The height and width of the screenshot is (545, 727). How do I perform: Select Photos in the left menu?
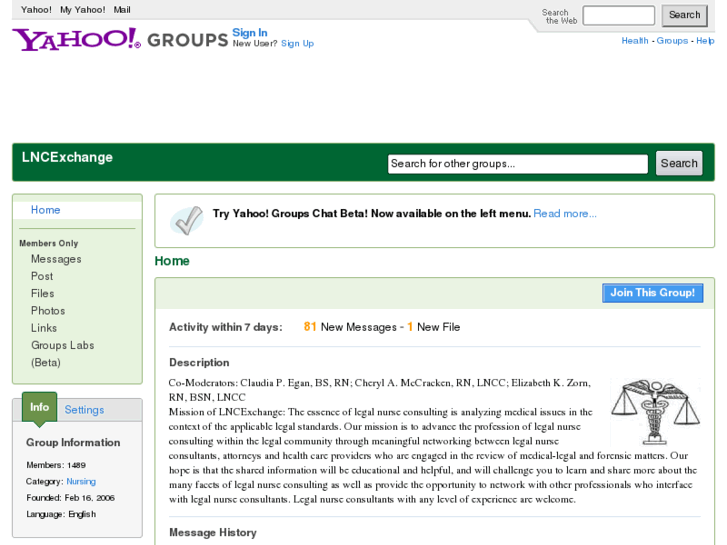[x=48, y=311]
